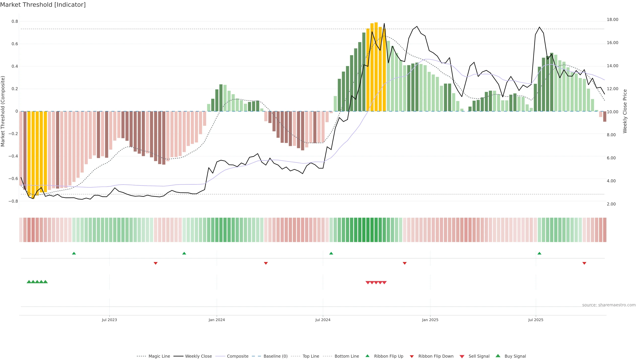Click the Jan 2024 x-axis label
The image size is (644, 362).
[x=217, y=320]
